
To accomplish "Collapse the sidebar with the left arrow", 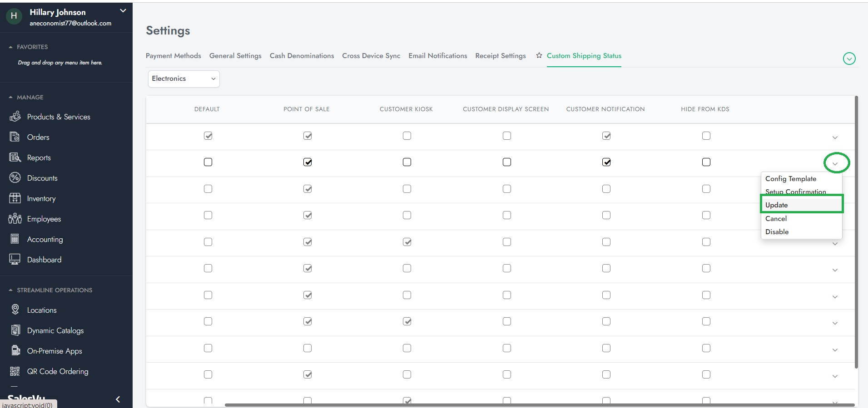I will [x=118, y=399].
